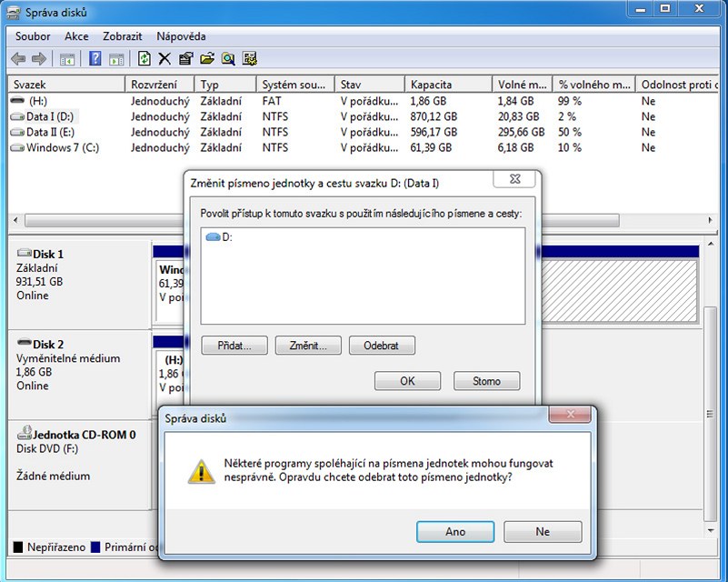Click the yellow warning triangle icon
This screenshot has height=582, width=728.
point(200,470)
